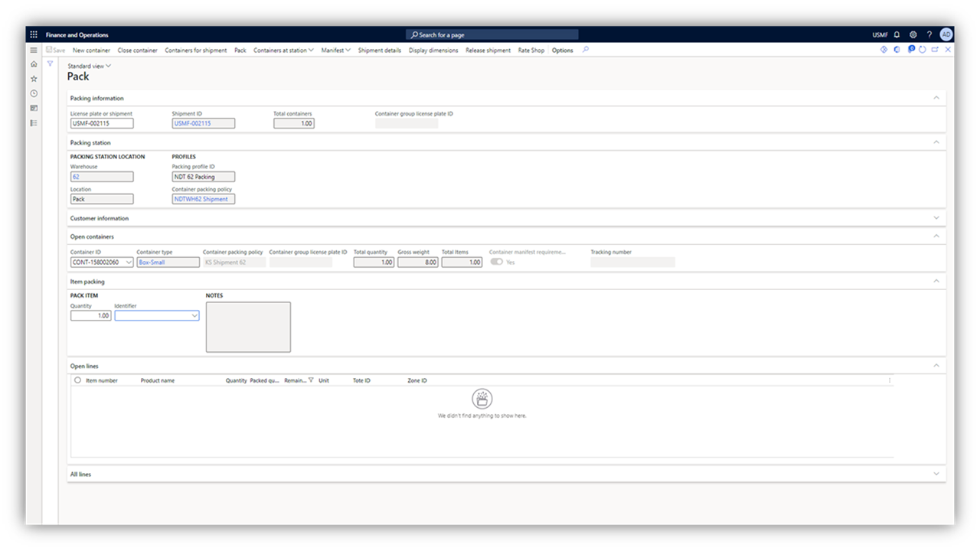980x551 pixels.
Task: Open Favorites star icon in sidebar
Action: point(34,79)
